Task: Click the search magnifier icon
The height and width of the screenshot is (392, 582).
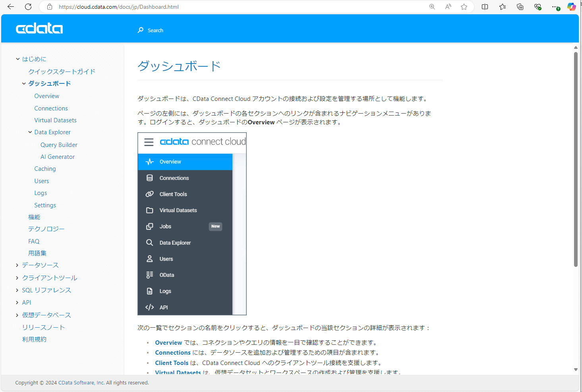Action: click(141, 30)
